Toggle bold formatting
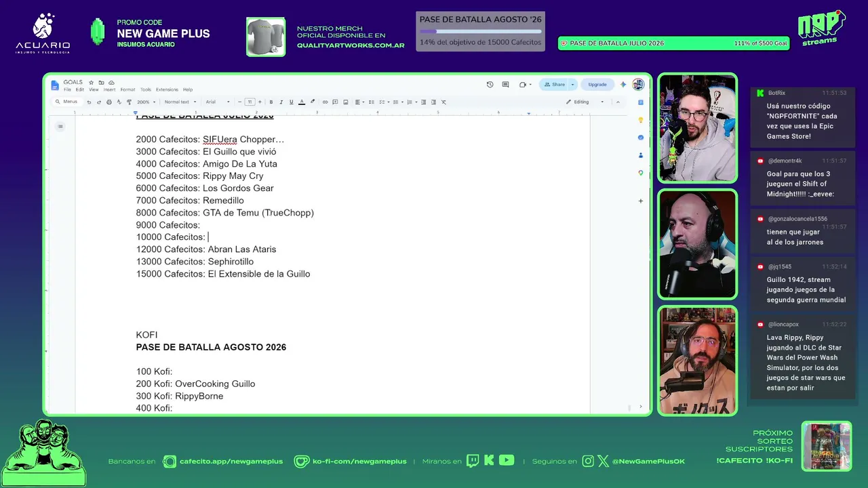 click(271, 102)
